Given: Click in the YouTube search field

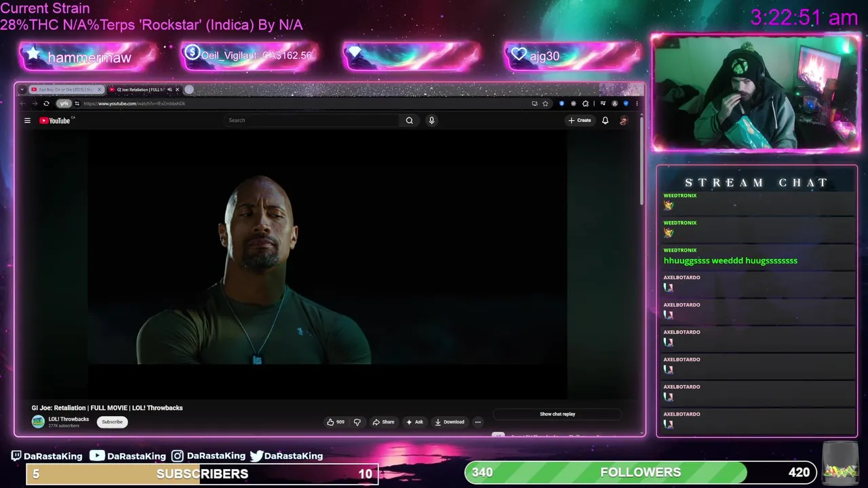Looking at the screenshot, I should pyautogui.click(x=312, y=120).
